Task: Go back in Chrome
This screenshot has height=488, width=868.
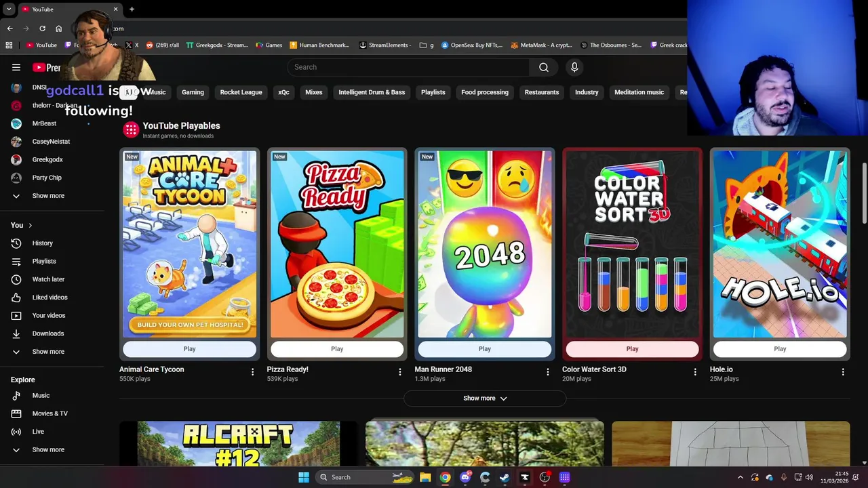Action: pyautogui.click(x=9, y=28)
